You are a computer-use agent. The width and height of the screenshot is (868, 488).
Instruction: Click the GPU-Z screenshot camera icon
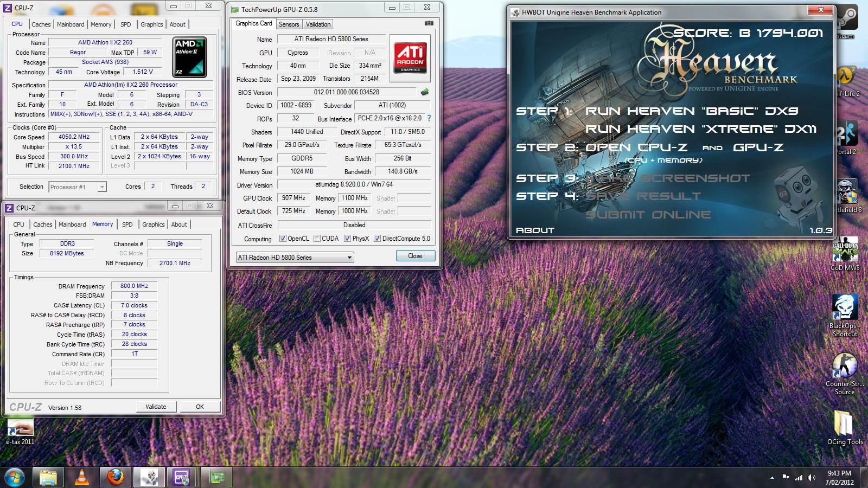(x=429, y=23)
